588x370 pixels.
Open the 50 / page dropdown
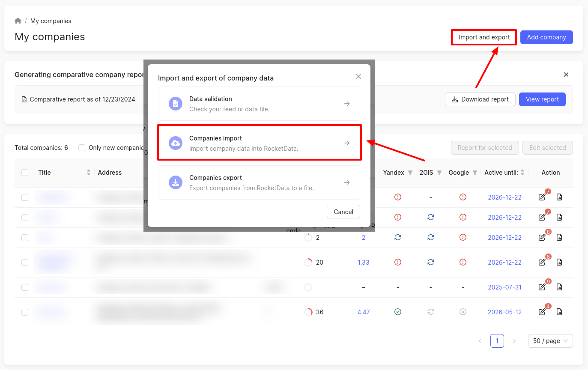click(550, 341)
